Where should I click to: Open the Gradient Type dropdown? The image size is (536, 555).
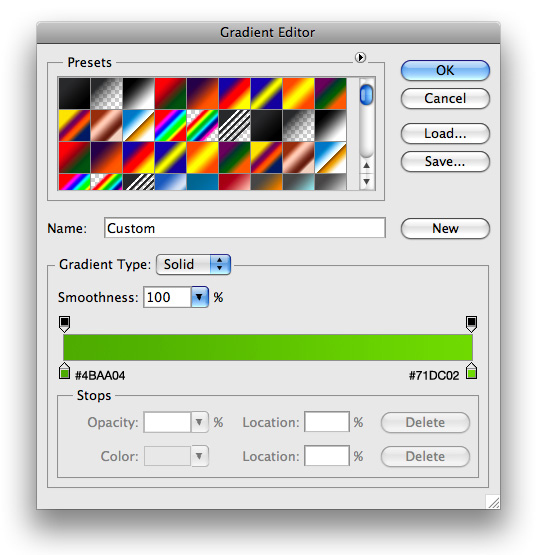click(193, 264)
